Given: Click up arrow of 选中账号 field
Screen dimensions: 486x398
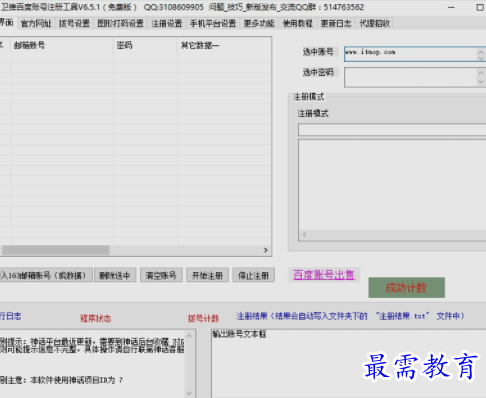Looking at the screenshot, I should (481, 51).
